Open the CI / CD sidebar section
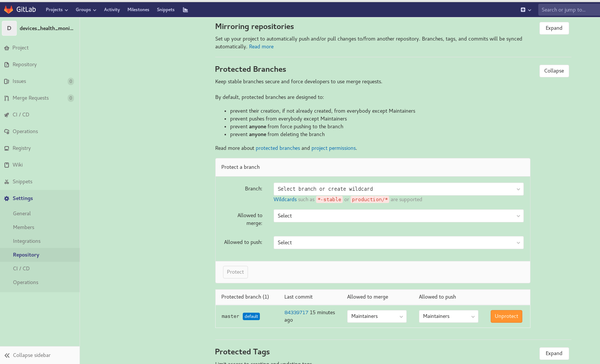 pyautogui.click(x=20, y=115)
